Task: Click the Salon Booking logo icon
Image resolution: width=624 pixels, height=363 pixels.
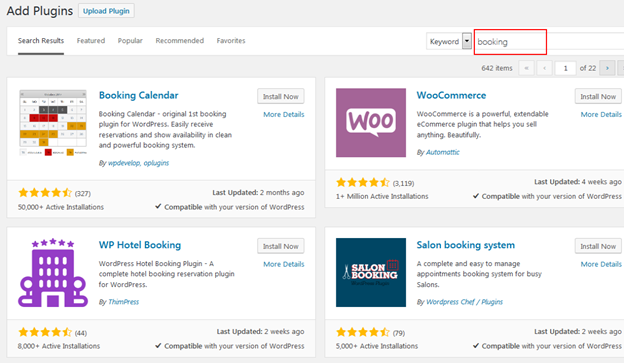Action: click(371, 273)
